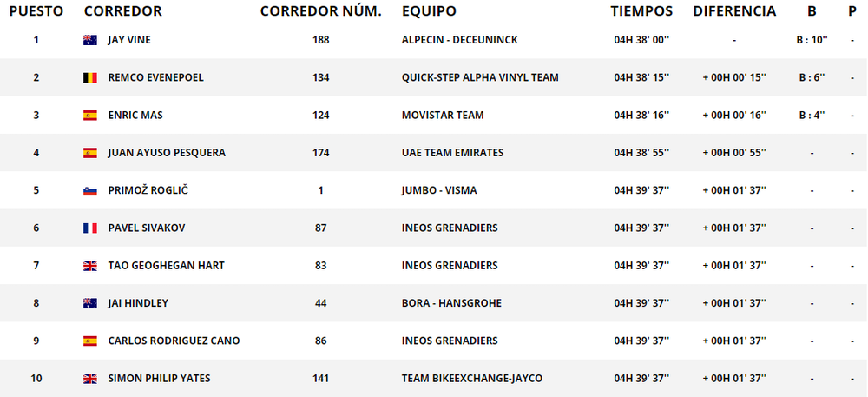Click the Australian flag beside Jai Hindley
This screenshot has height=397, width=868.
pos(90,303)
